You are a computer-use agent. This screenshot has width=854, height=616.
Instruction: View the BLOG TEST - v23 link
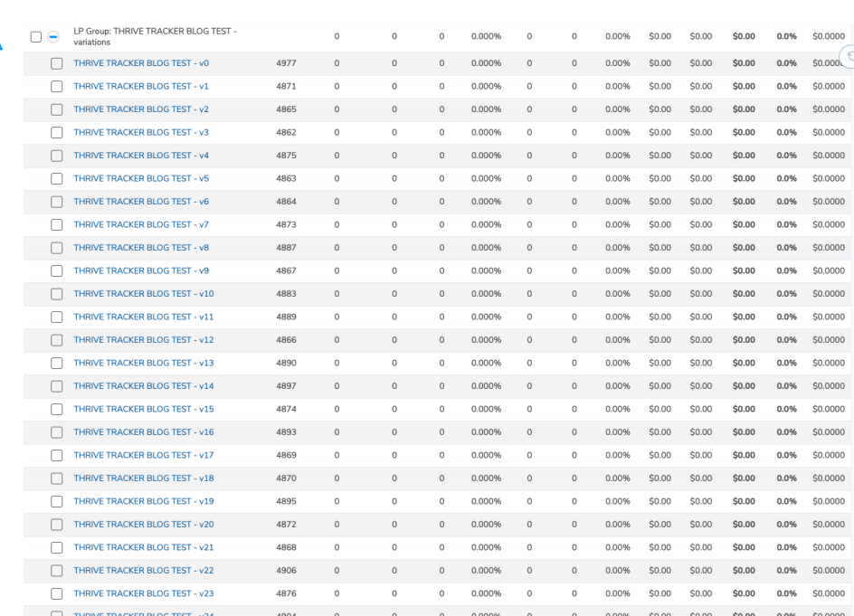(144, 593)
